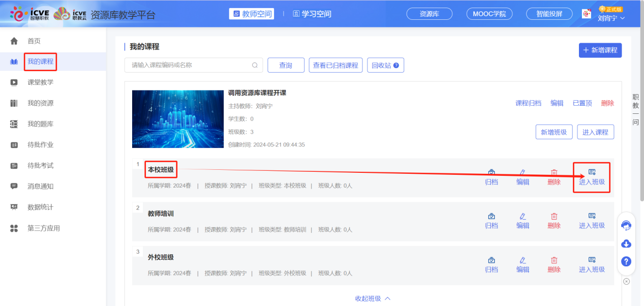This screenshot has height=306, width=644.
Task: Enter the course via 进入课程
Action: pyautogui.click(x=595, y=131)
